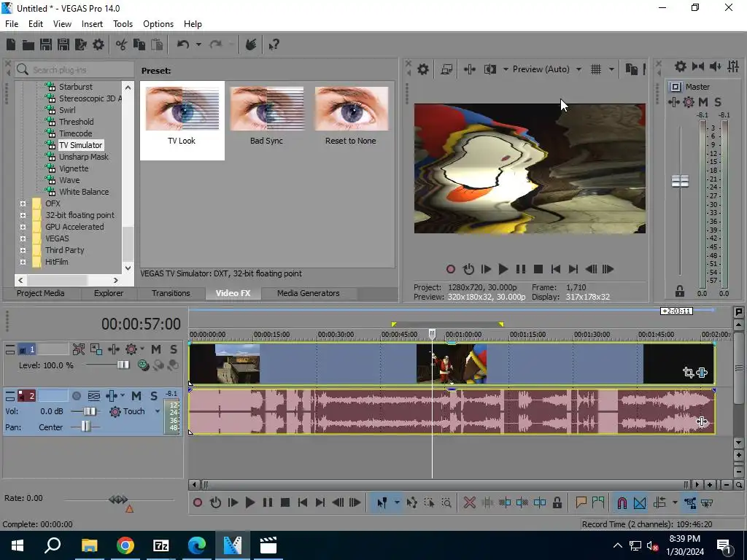747x560 pixels.
Task: Select the Normal Edit tool in timeline toolbar
Action: pos(382,503)
